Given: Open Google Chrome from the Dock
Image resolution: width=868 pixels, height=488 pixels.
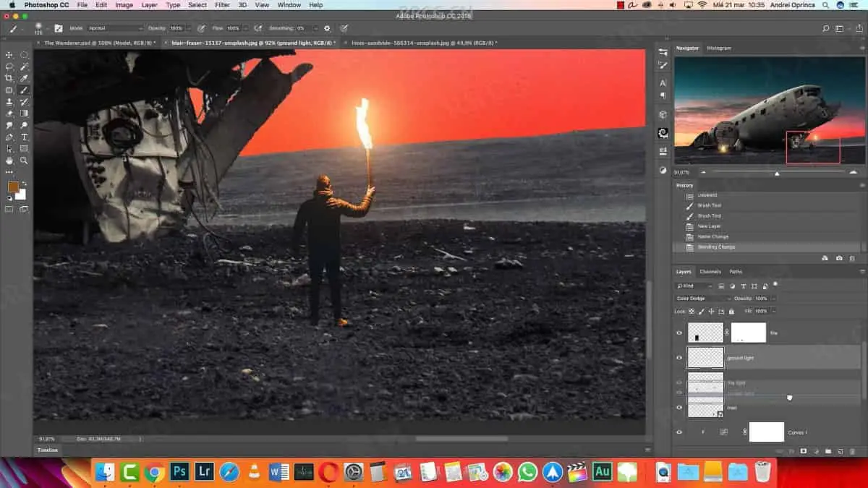Looking at the screenshot, I should coord(153,472).
